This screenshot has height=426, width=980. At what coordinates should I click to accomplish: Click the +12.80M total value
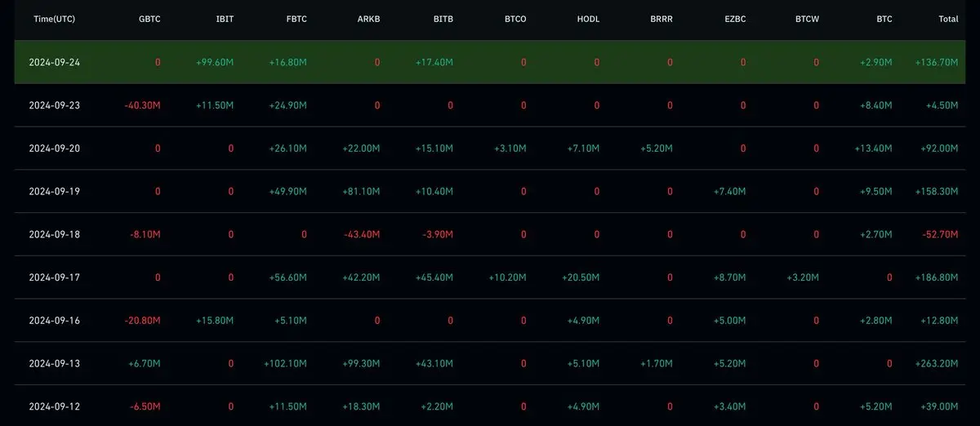tap(940, 322)
